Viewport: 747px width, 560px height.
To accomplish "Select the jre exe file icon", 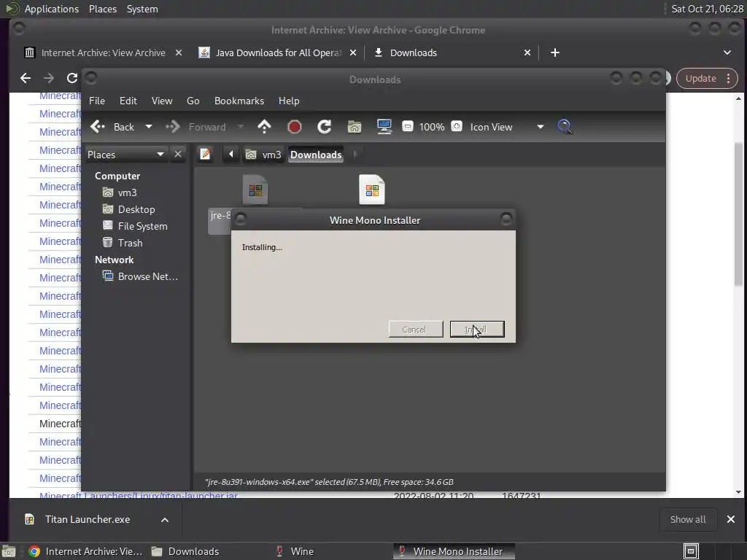I will (255, 190).
